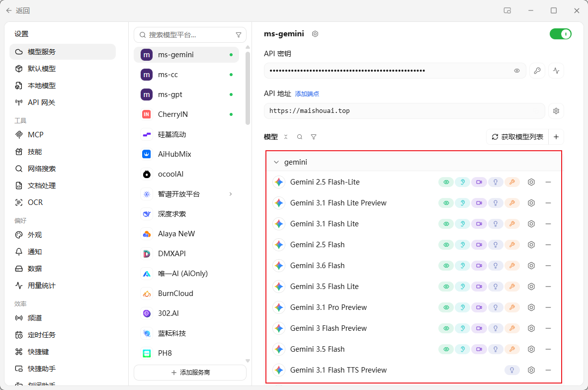Select the AiHubMix provider

coord(186,154)
